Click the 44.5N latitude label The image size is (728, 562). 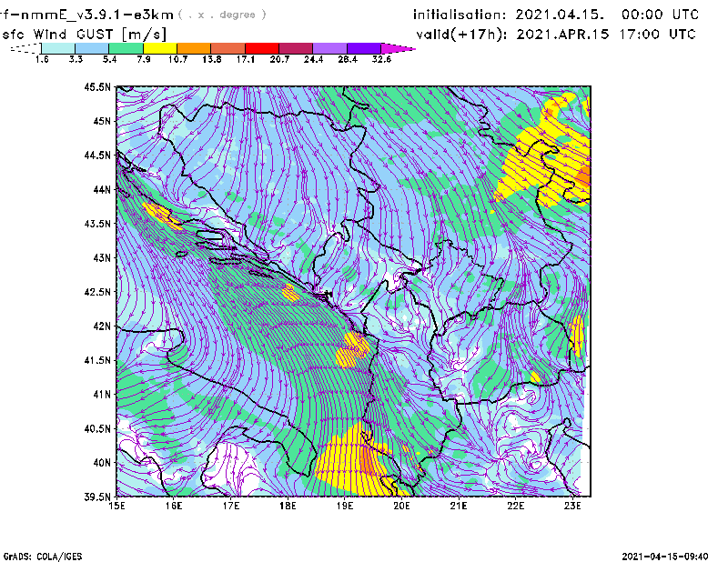click(97, 155)
